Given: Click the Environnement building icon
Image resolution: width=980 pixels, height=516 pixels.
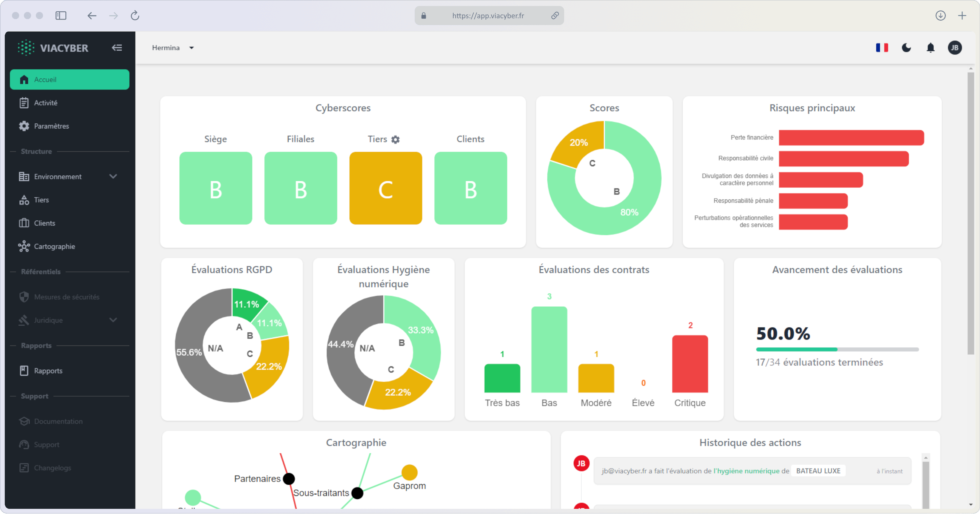Looking at the screenshot, I should pos(24,177).
